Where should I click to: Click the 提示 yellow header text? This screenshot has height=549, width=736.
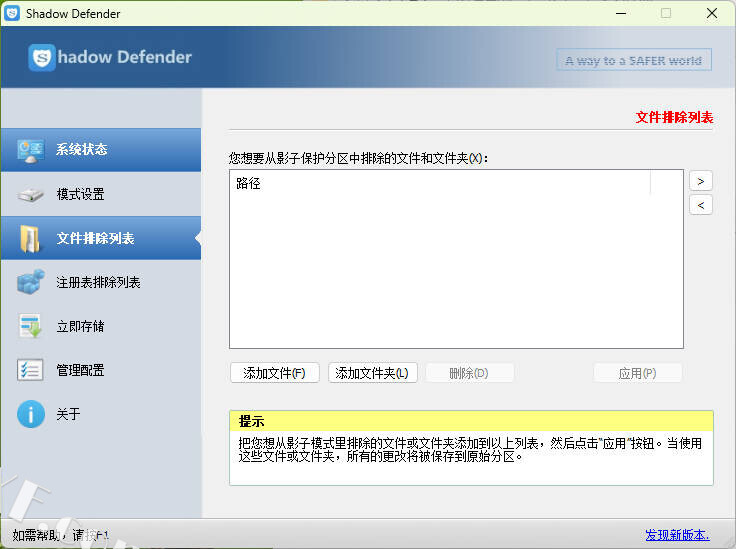[252, 421]
